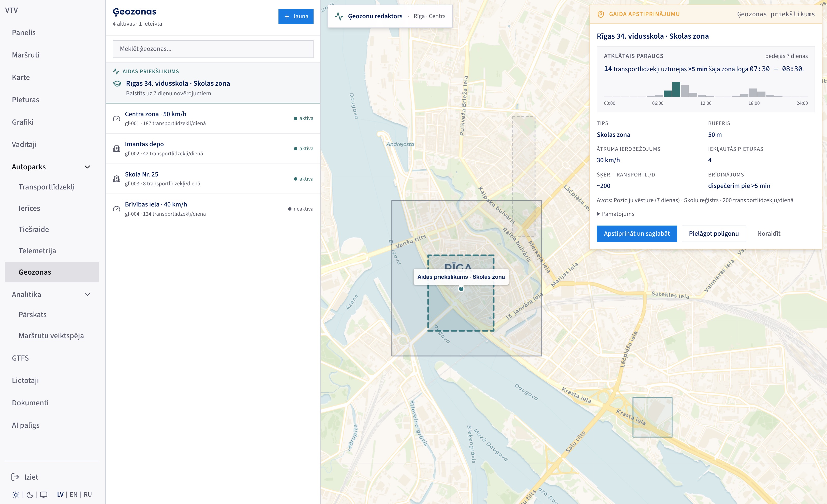Image resolution: width=827 pixels, height=504 pixels.
Task: Click the Rīga · Centrs location label
Action: click(429, 16)
